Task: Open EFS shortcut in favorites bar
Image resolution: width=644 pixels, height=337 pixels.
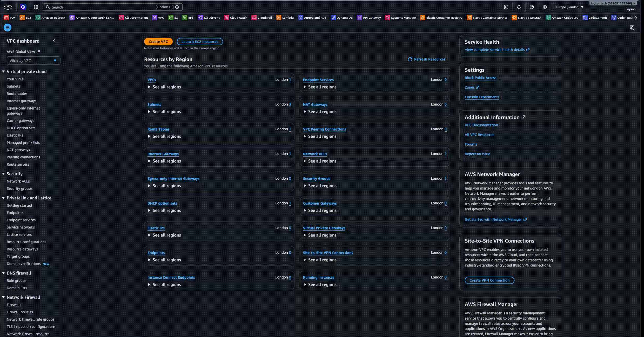Action: [x=188, y=18]
